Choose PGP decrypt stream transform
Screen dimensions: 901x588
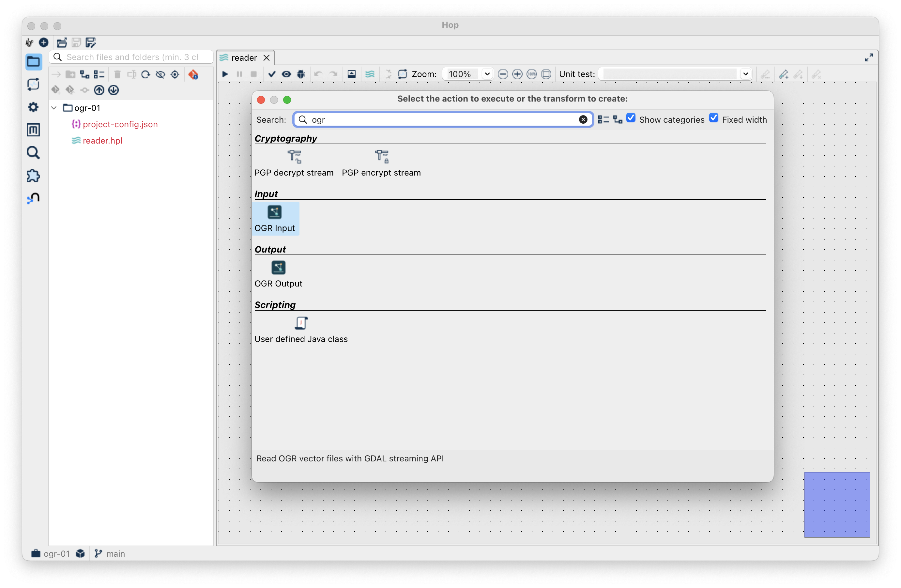point(294,163)
